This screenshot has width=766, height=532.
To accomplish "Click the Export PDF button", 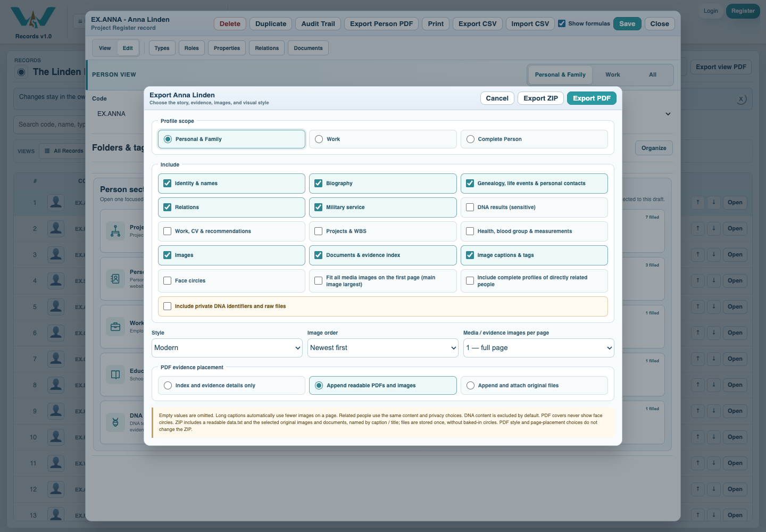I will [x=592, y=98].
